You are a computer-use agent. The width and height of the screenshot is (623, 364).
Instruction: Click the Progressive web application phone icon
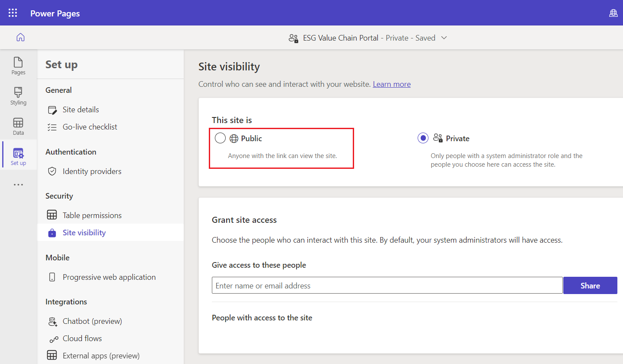coord(52,277)
